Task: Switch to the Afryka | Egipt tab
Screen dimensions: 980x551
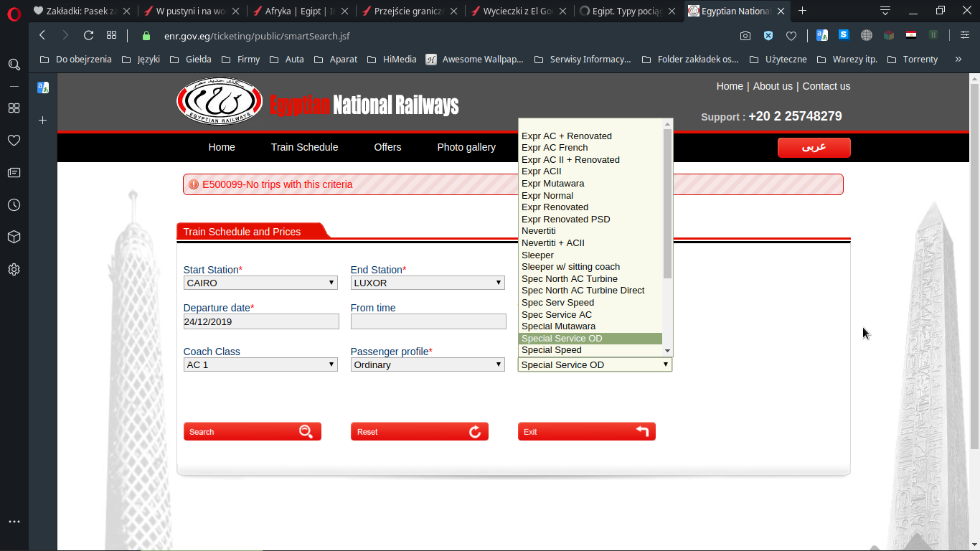Action: (x=300, y=11)
